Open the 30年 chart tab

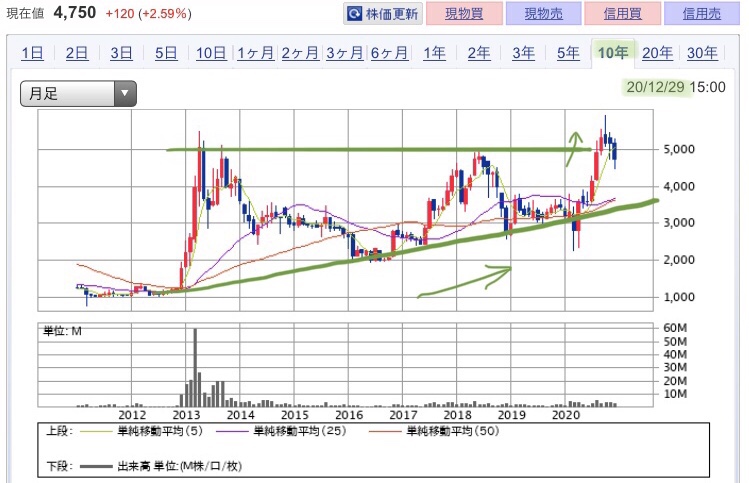701,54
